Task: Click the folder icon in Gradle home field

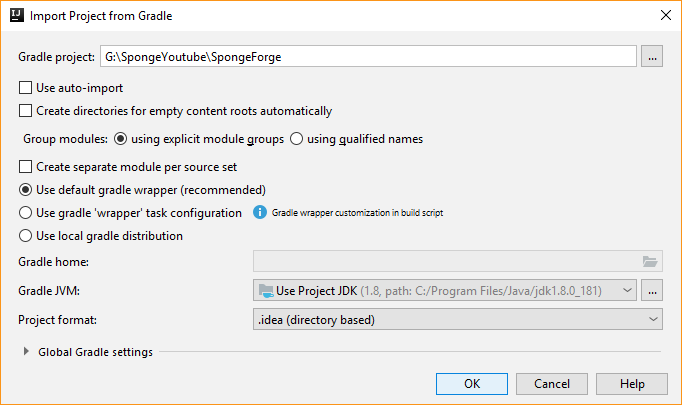Action: coord(650,262)
